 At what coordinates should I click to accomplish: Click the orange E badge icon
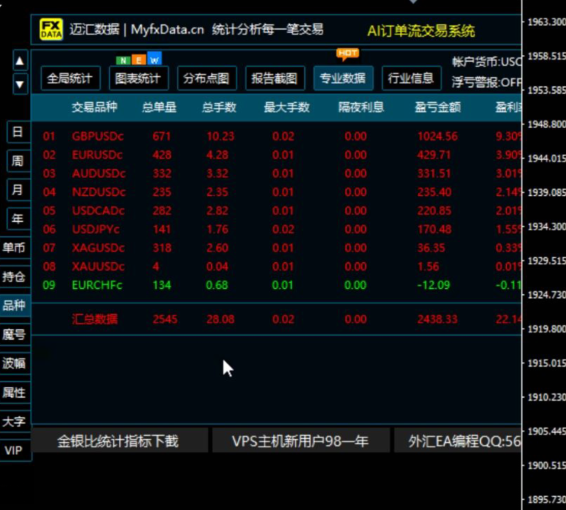click(x=139, y=60)
